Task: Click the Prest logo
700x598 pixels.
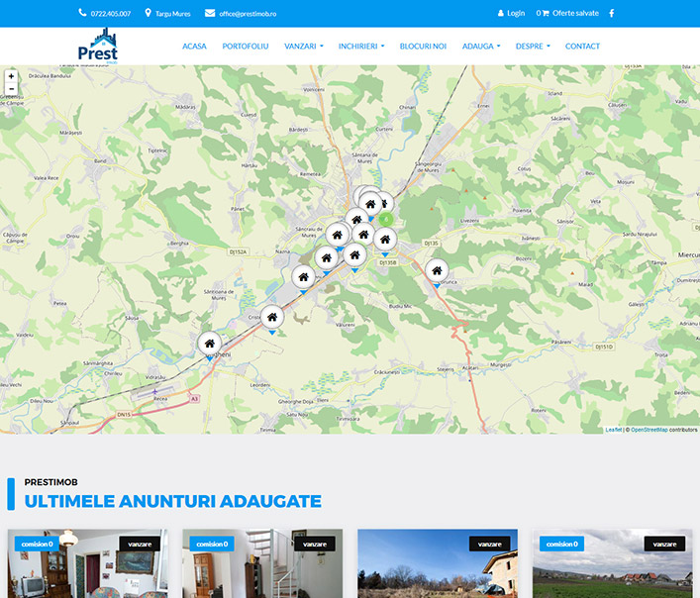Action: coord(98,46)
